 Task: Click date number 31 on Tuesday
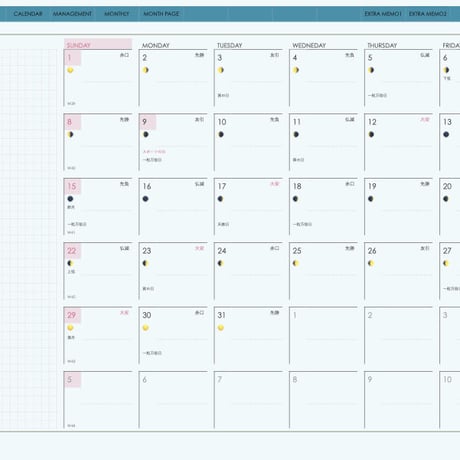(x=222, y=315)
